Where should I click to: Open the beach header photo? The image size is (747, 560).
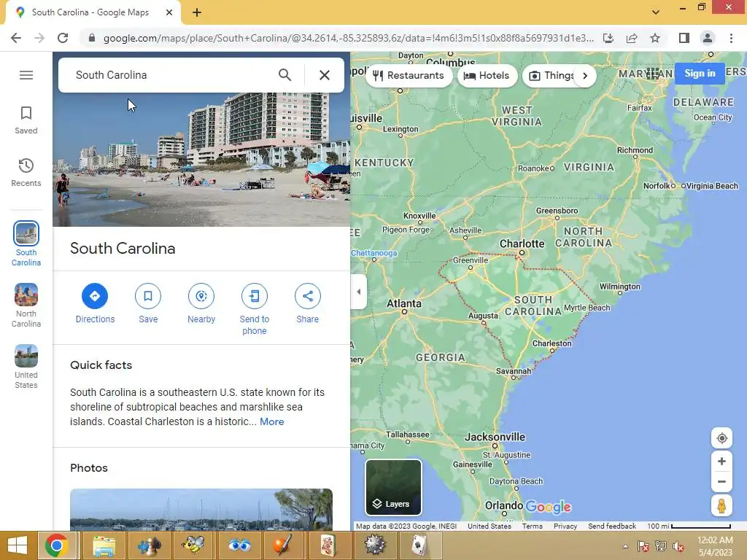click(x=201, y=160)
